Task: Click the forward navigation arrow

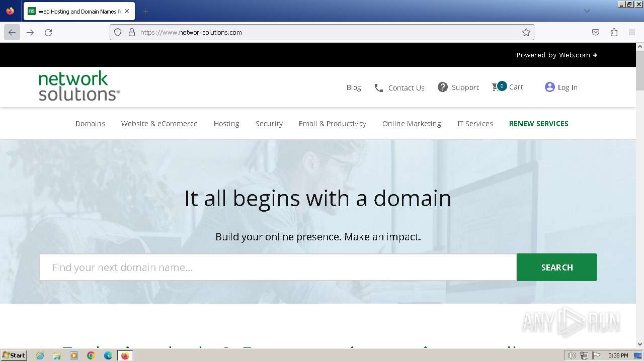Action: tap(30, 32)
